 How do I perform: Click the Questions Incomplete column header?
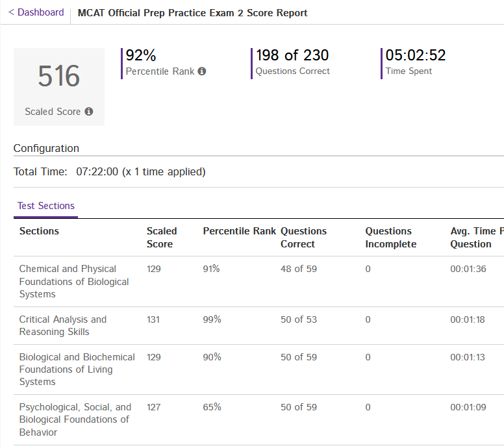(390, 238)
